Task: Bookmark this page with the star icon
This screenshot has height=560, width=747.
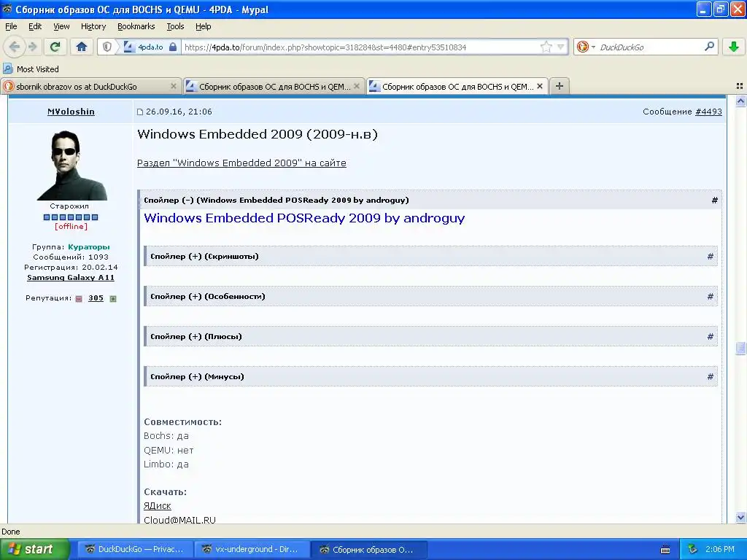Action: tap(546, 47)
